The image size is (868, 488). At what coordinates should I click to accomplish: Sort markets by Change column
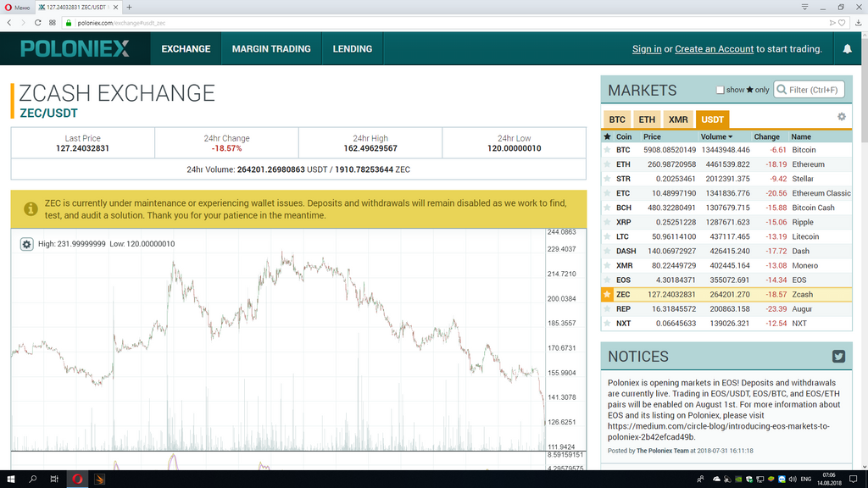(x=766, y=136)
